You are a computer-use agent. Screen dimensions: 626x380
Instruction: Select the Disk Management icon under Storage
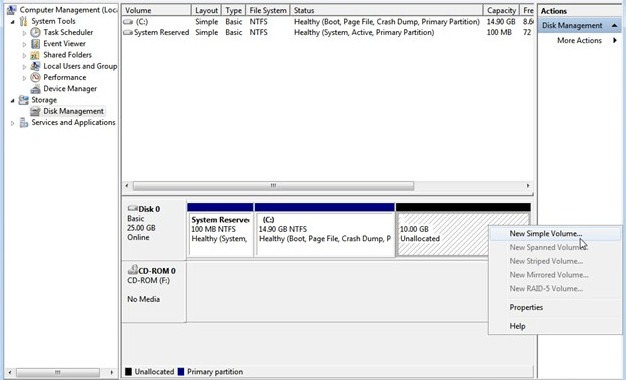coord(36,111)
